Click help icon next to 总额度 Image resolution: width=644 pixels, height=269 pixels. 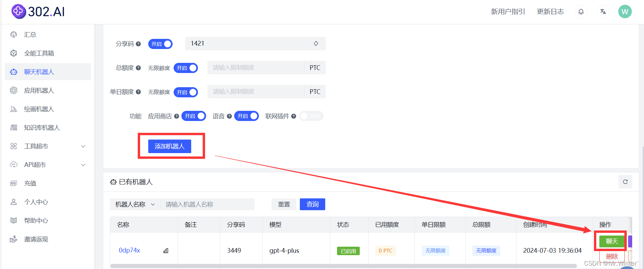(138, 68)
